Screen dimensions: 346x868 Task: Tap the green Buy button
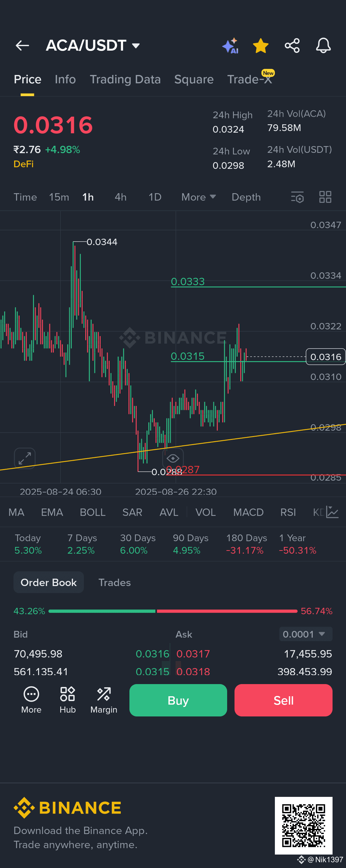(x=178, y=700)
